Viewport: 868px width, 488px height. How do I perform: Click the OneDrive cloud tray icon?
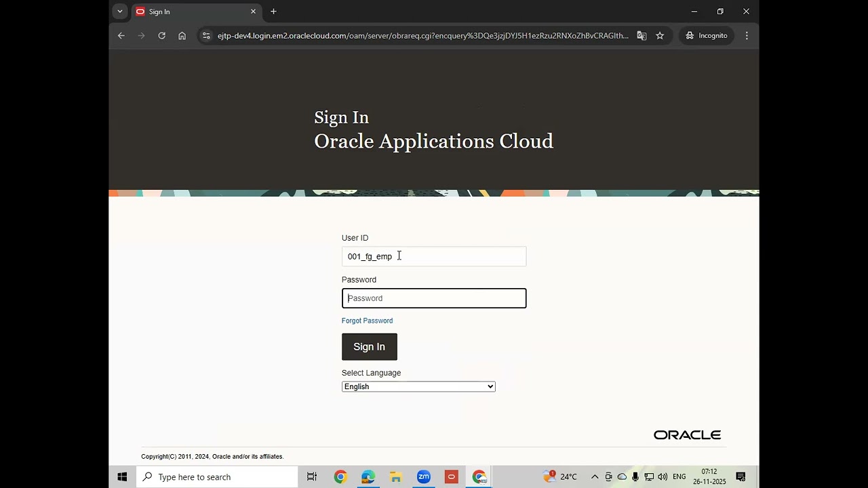(x=622, y=477)
